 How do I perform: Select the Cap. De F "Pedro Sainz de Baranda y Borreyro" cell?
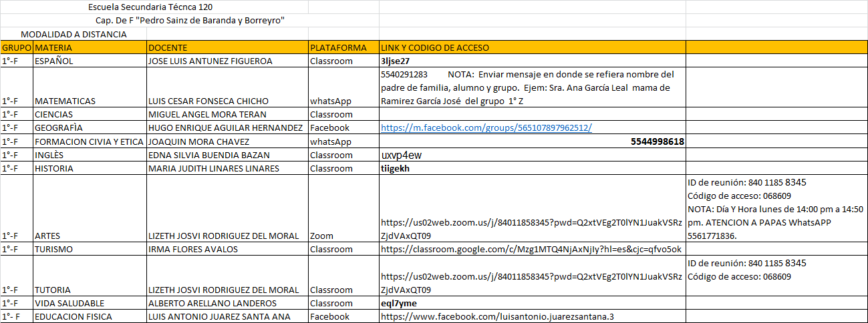pos(190,21)
